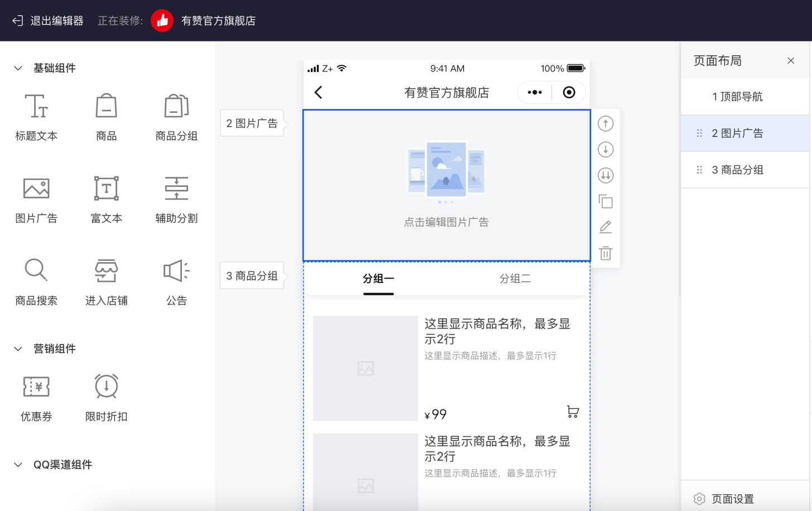Screen dimensions: 812x511
Task: Add first product to cart via cart icon
Action: (573, 412)
